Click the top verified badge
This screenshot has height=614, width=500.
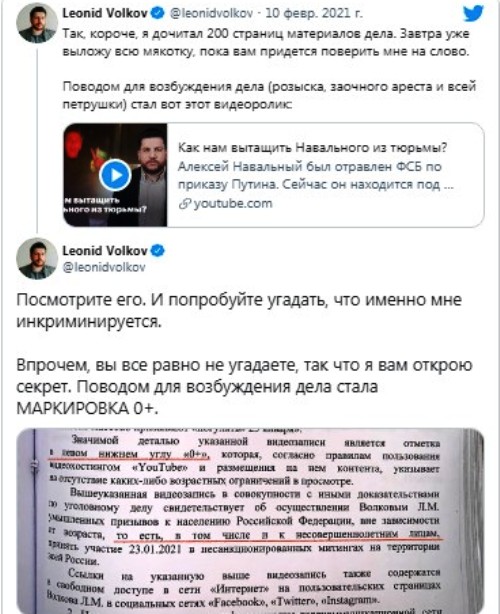(158, 13)
